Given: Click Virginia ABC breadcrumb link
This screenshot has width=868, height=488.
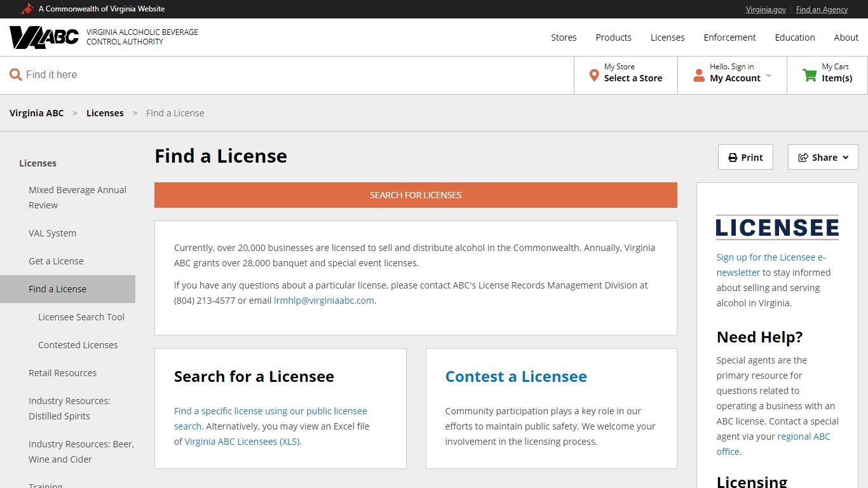Looking at the screenshot, I should [36, 113].
